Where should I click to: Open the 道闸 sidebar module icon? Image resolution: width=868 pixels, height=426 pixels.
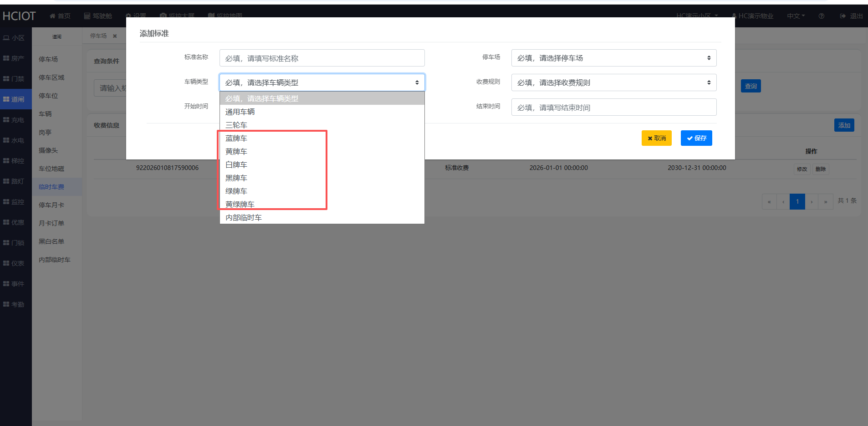(x=6, y=99)
